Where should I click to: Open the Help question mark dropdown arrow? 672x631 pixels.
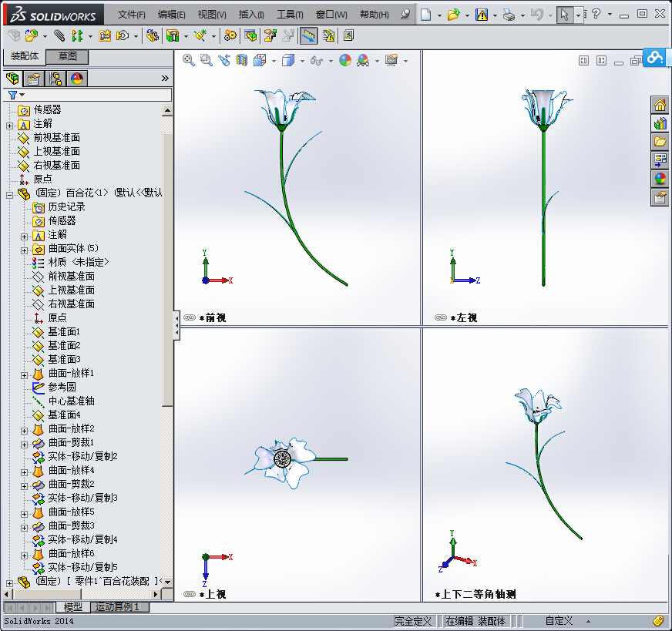610,14
